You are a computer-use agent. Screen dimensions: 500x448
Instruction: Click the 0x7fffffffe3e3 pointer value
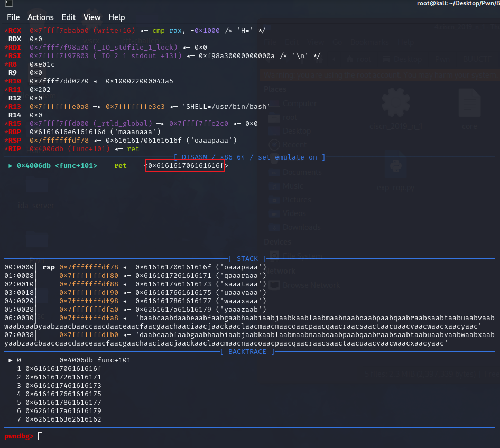coord(135,106)
